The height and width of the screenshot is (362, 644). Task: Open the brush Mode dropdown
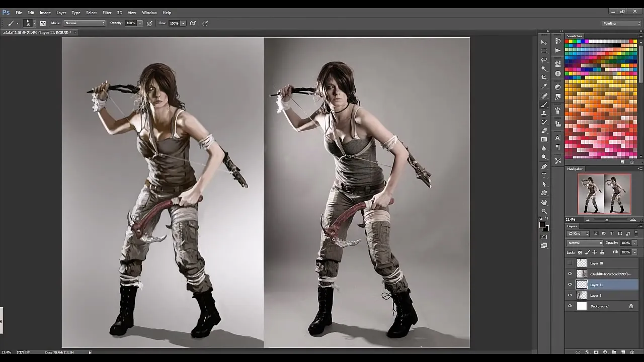click(85, 23)
